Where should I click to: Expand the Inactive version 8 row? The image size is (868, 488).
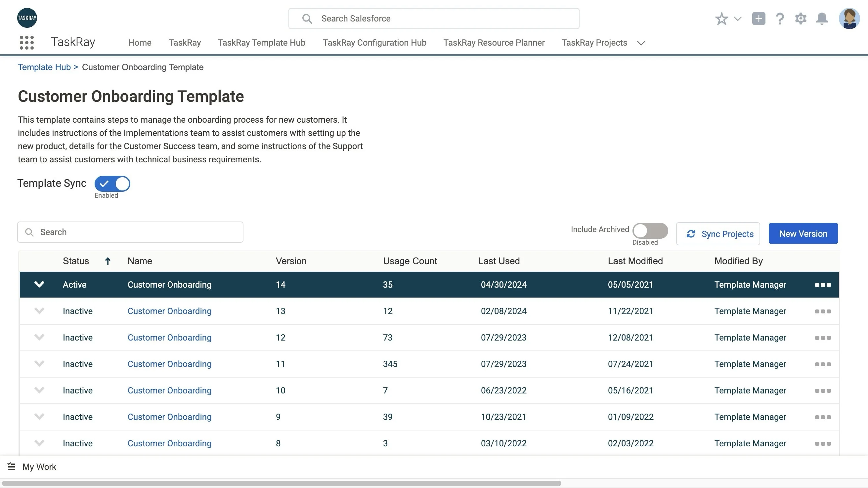point(39,443)
